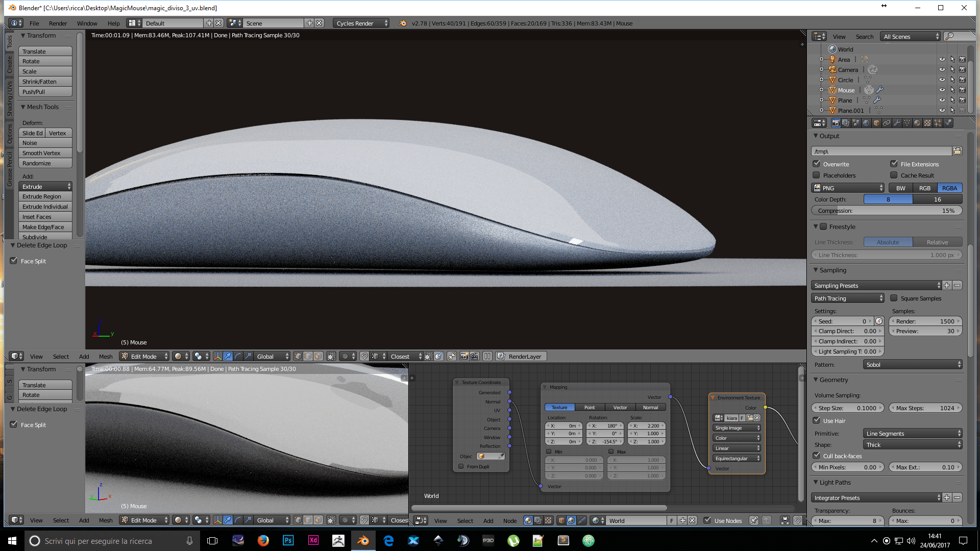Open the World properties tab (globe icon)
The width and height of the screenshot is (980, 551).
[x=866, y=123]
